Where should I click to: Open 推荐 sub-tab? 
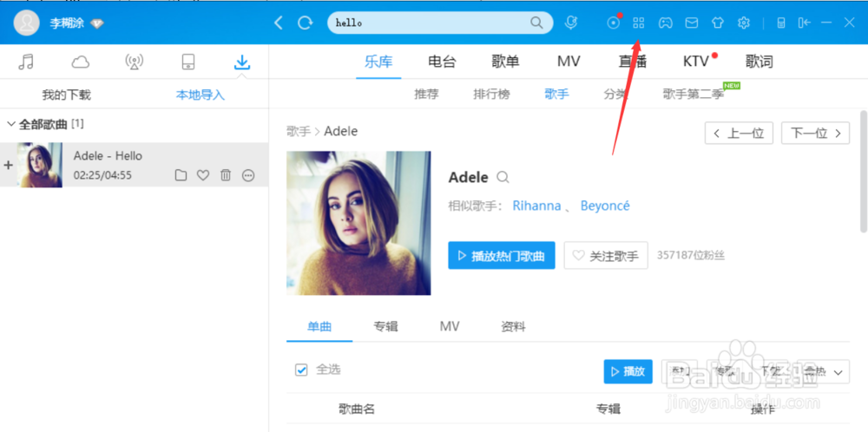click(x=426, y=94)
